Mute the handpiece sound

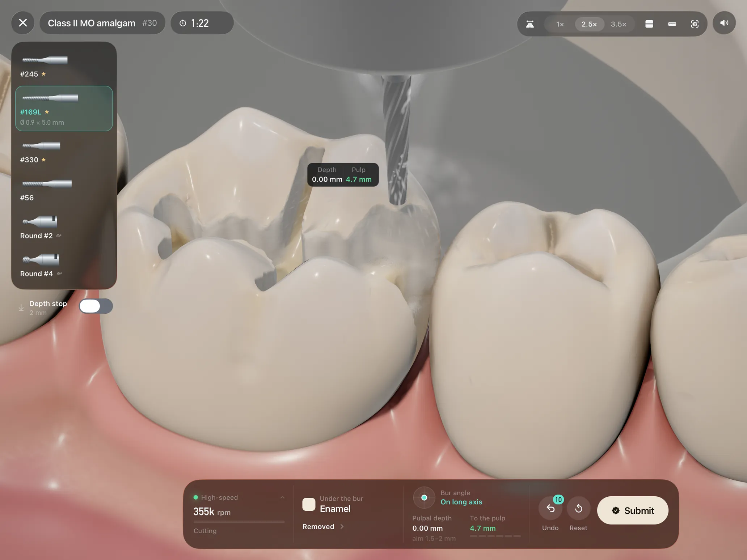[x=724, y=23]
